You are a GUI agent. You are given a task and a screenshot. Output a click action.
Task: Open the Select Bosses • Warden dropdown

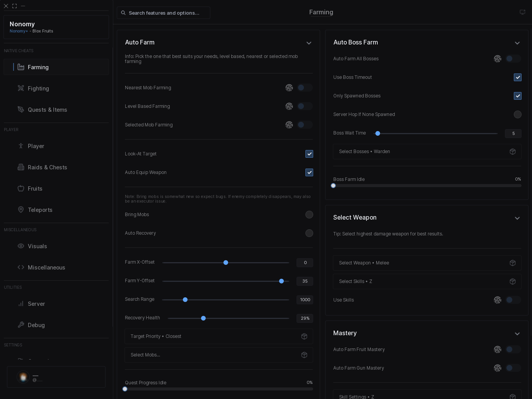[x=427, y=152]
